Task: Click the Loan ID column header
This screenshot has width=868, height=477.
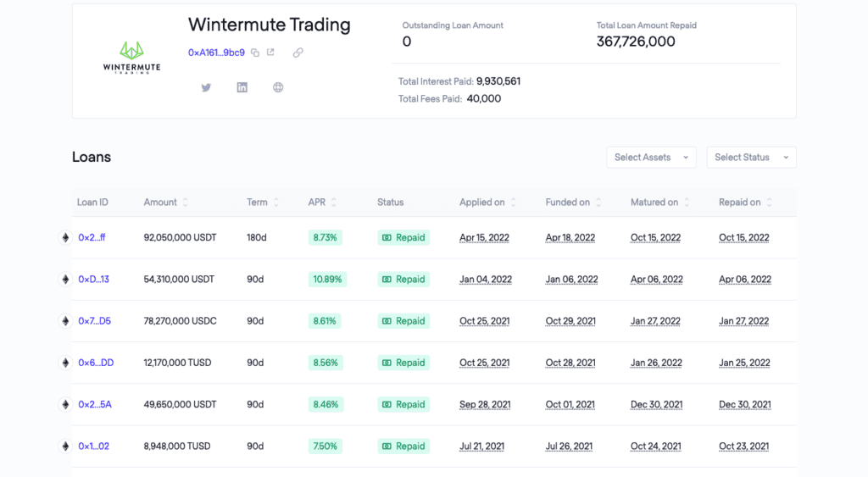Action: (x=92, y=202)
